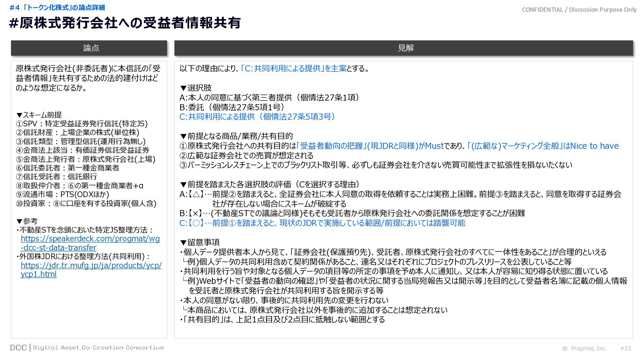Screen dimensions: 644x362
Task: Click the ▼スキーム前提 heading
Action: [x=39, y=115]
